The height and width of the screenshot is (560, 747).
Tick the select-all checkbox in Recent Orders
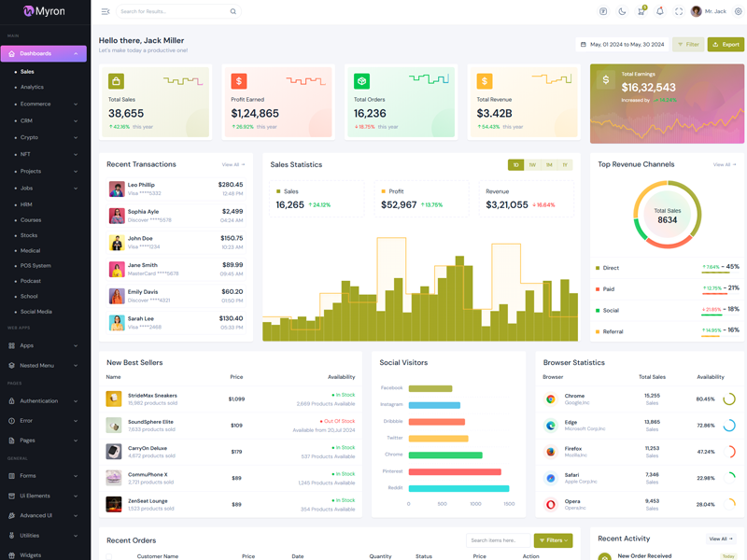[x=109, y=556]
